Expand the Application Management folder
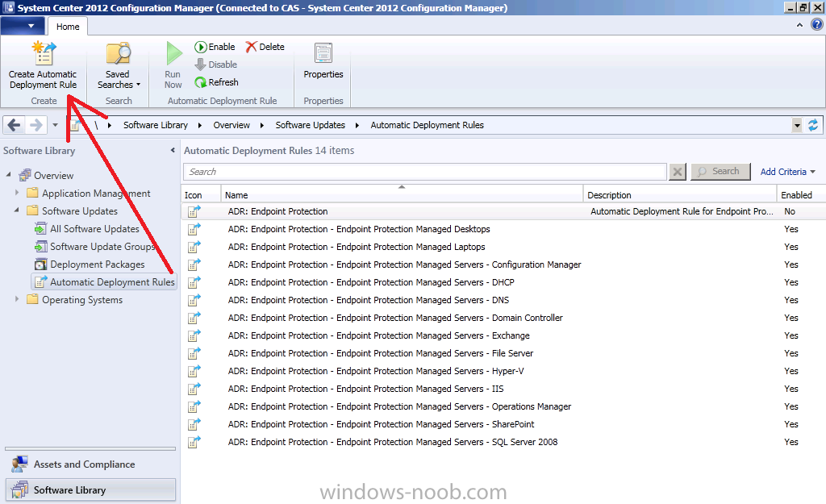 pyautogui.click(x=17, y=193)
